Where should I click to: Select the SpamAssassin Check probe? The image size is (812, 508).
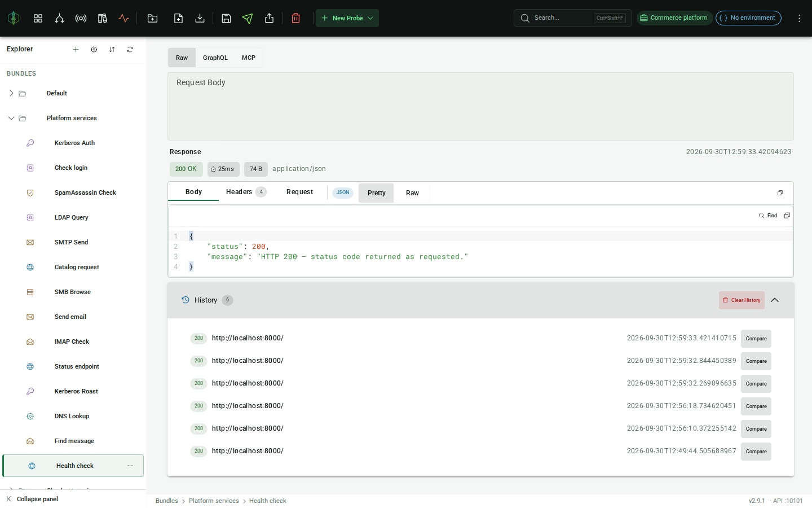coord(73,192)
